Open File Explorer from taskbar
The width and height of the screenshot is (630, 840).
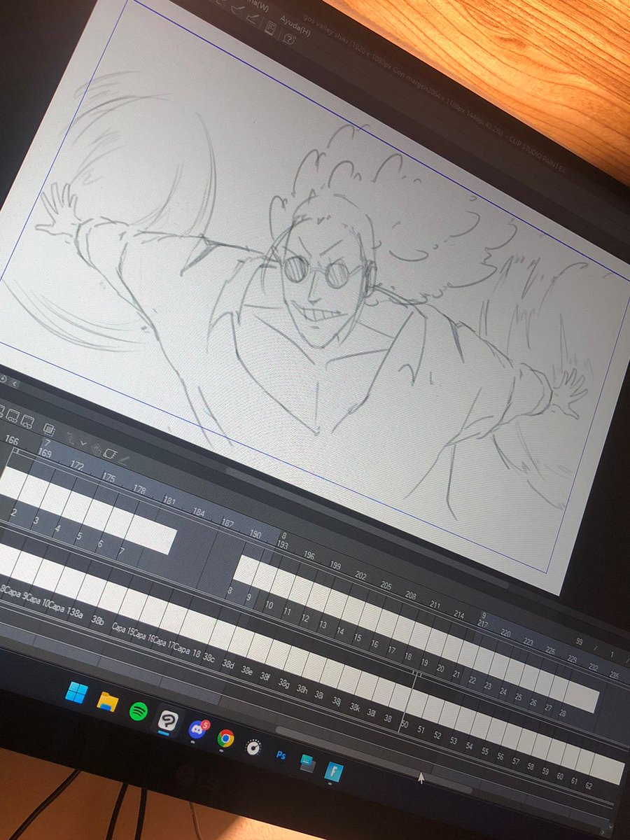click(x=107, y=702)
